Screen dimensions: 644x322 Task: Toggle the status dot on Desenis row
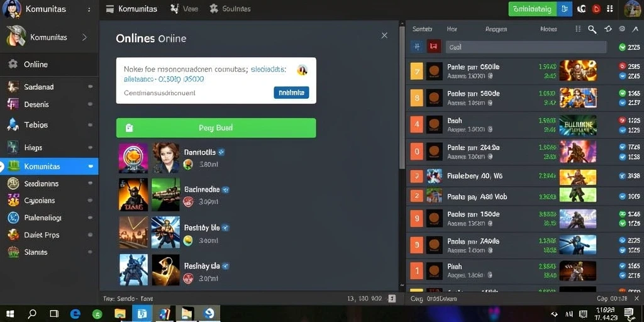[90, 104]
